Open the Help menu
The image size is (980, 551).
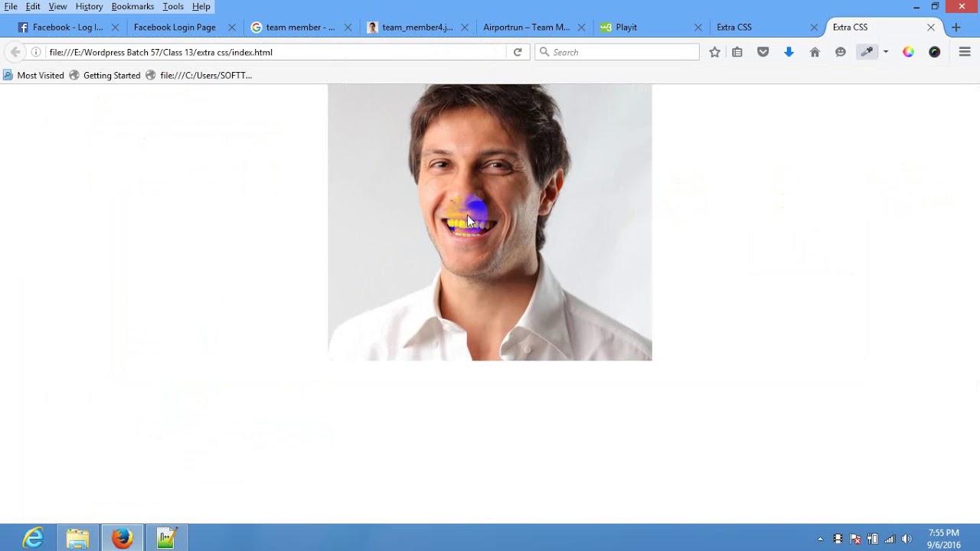click(x=201, y=6)
